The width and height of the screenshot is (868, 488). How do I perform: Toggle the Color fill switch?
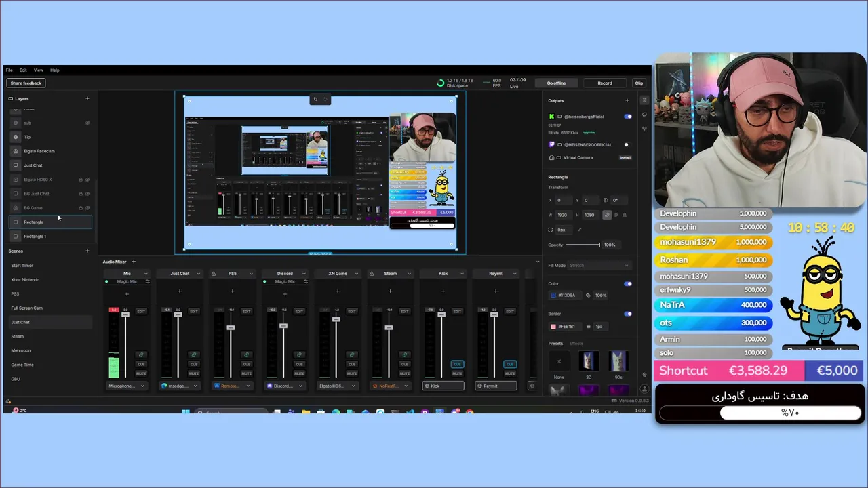coord(627,284)
